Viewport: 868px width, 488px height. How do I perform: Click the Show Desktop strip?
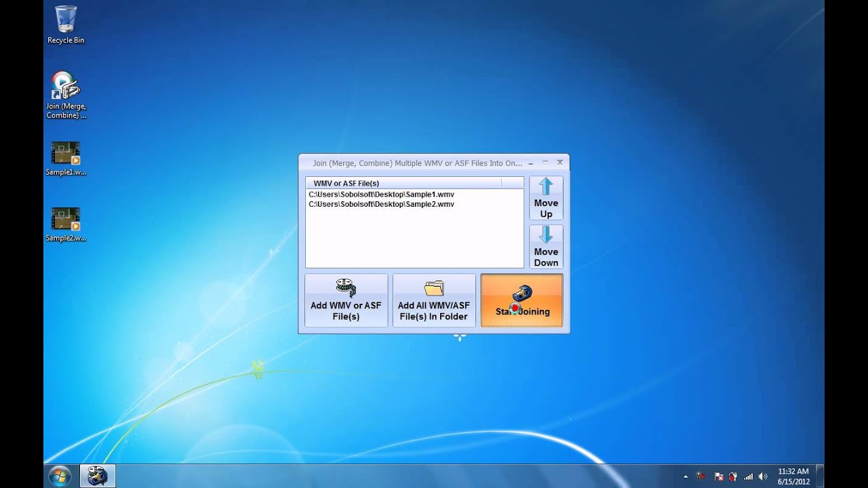[x=820, y=476]
